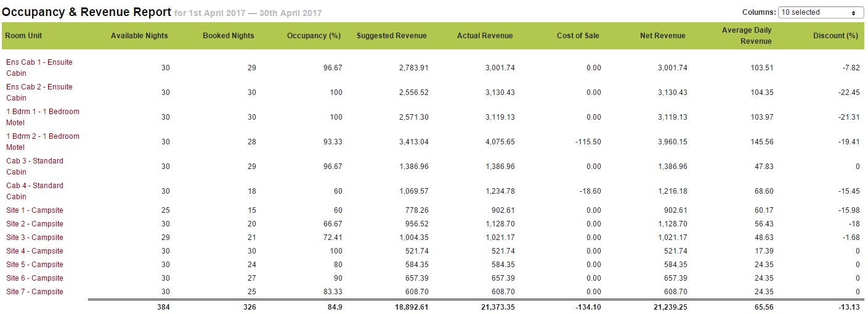Click the Columns label
The width and height of the screenshot is (868, 314).
[759, 12]
